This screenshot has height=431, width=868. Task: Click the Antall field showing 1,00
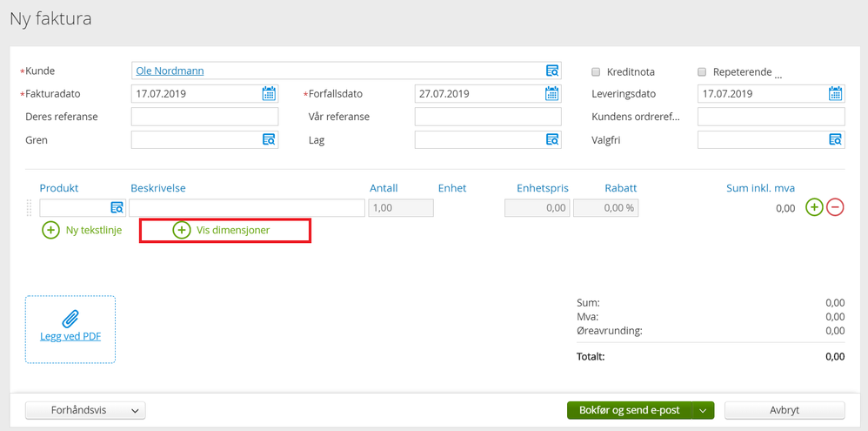[401, 208]
